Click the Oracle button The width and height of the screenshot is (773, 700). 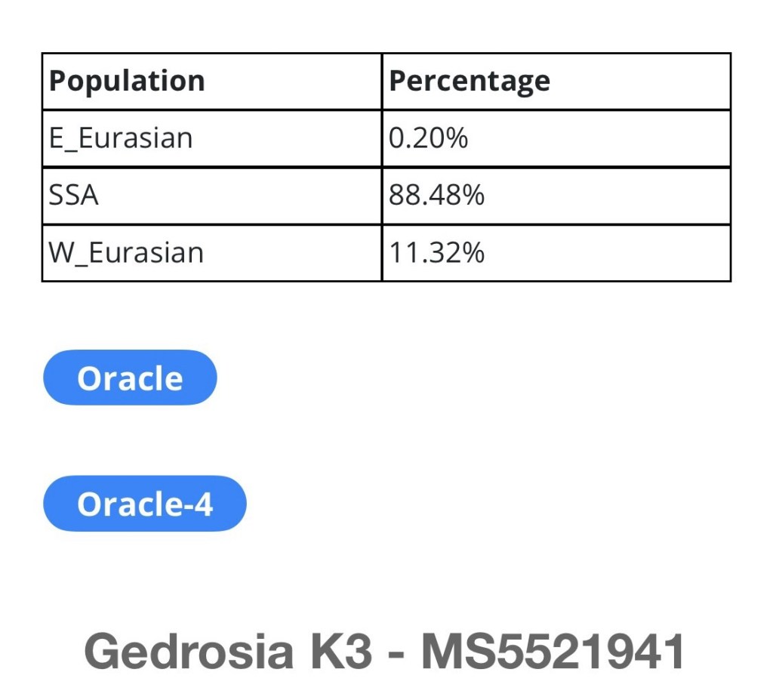[x=130, y=378]
